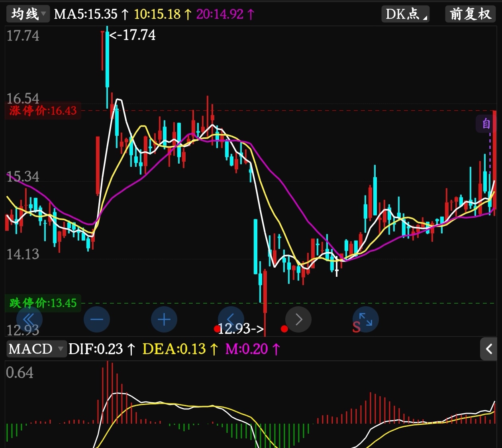Click the 15.34 price axis label

(x=23, y=177)
